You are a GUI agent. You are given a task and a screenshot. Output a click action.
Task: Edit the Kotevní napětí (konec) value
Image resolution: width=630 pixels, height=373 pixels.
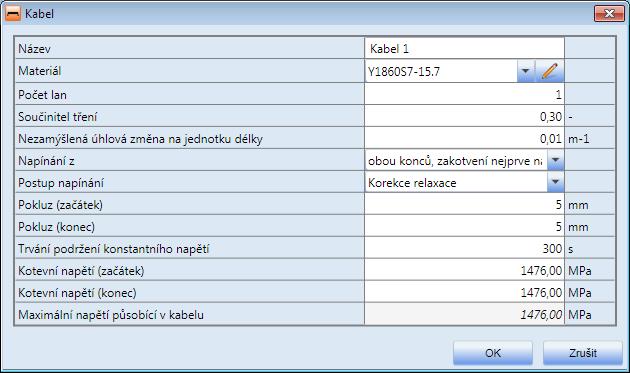click(x=464, y=293)
